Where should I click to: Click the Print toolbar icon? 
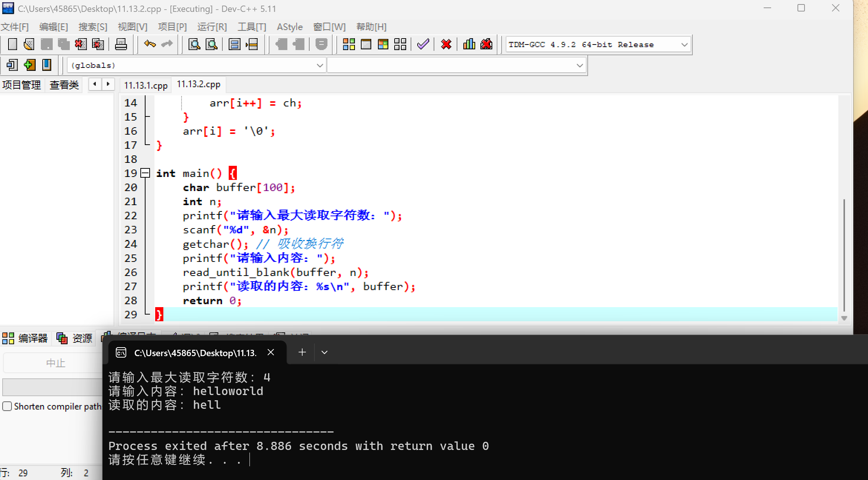tap(121, 45)
